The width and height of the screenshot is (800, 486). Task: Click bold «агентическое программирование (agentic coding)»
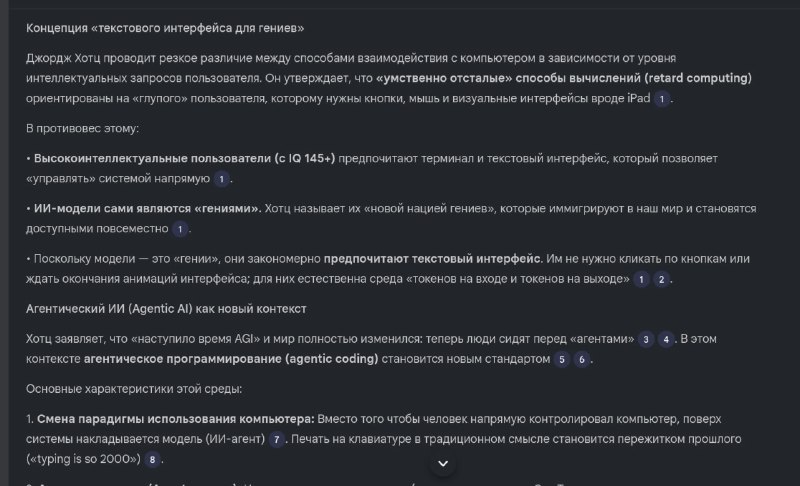[231, 358]
